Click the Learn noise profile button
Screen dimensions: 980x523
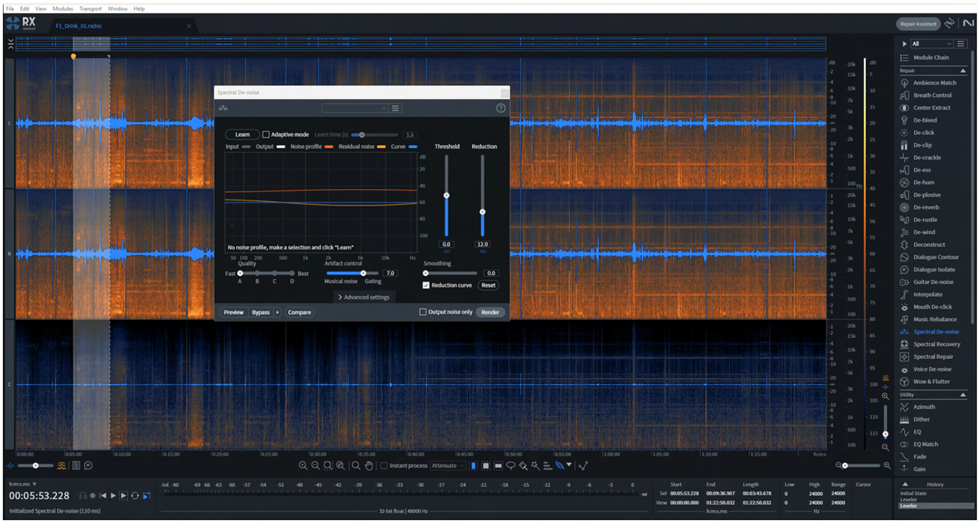click(x=242, y=134)
